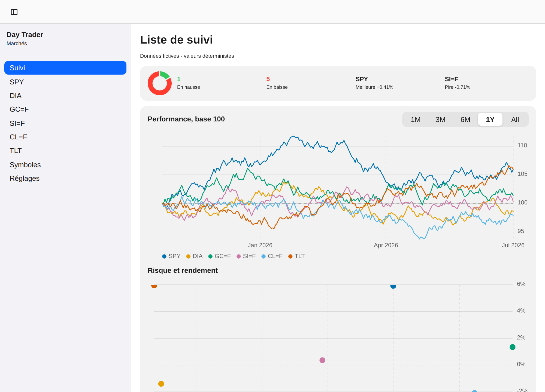
Task: Open DIA in the sidebar
Action: point(65,96)
